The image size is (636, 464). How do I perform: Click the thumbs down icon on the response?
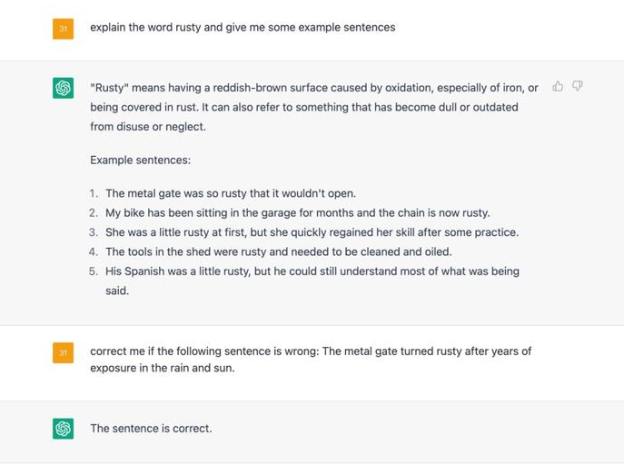click(577, 87)
